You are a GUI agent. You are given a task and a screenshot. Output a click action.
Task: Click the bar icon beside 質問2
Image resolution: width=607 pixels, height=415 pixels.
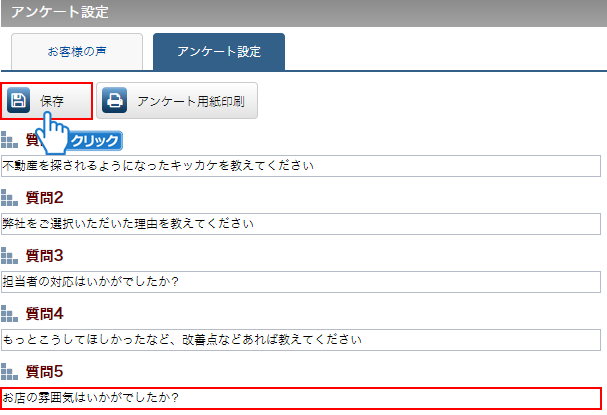(x=10, y=197)
